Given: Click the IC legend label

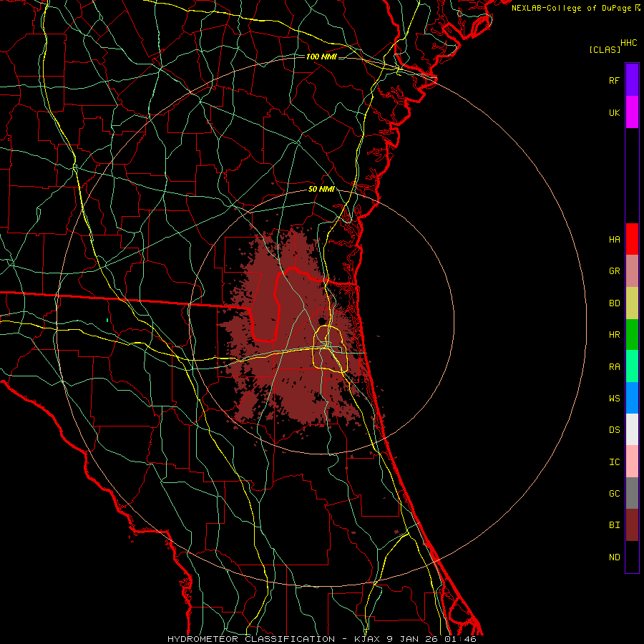Looking at the screenshot, I should [x=614, y=462].
